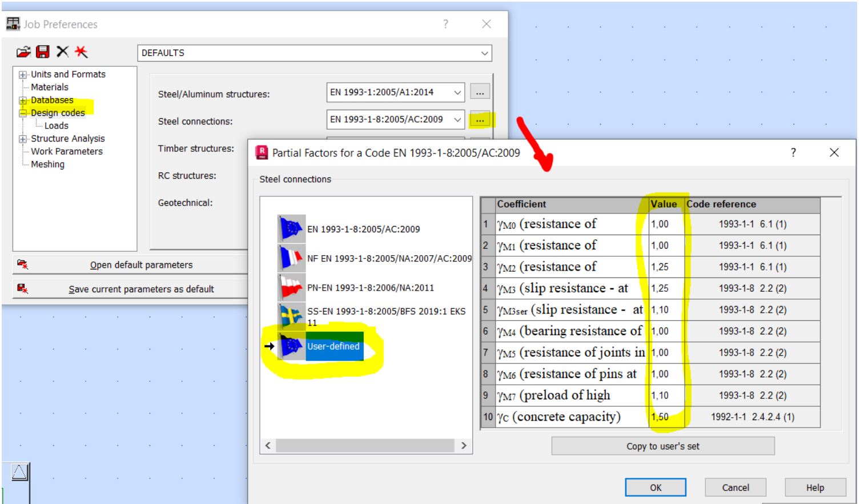Viewport: 860px width, 504px height.
Task: Open the Steel/Aluminum structures code dropdown
Action: pos(457,92)
